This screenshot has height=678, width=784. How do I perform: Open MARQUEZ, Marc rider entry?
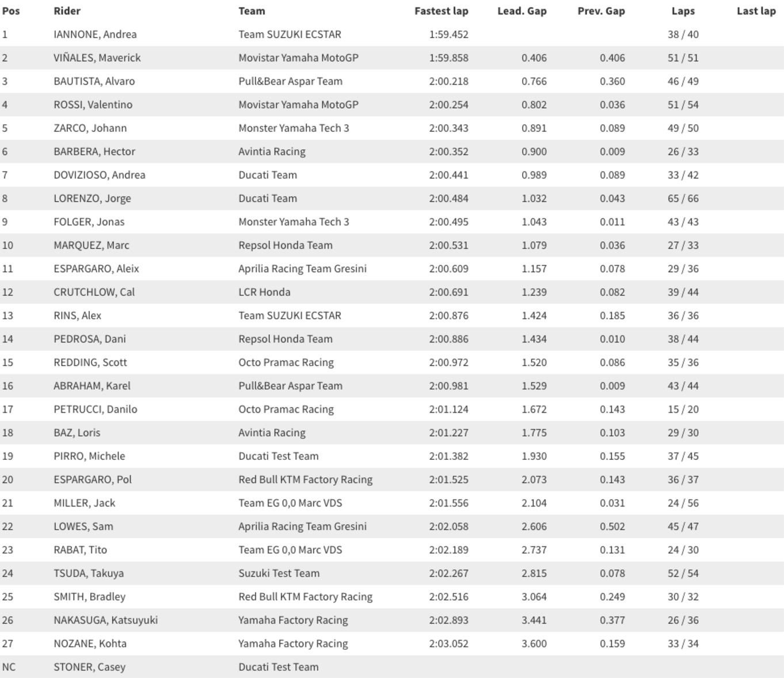point(91,245)
